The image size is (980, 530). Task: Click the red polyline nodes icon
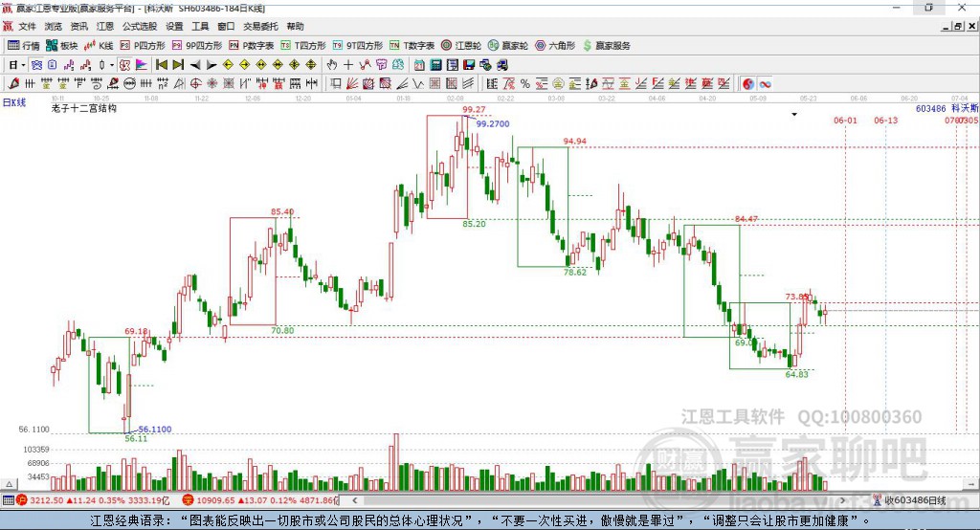(365, 64)
